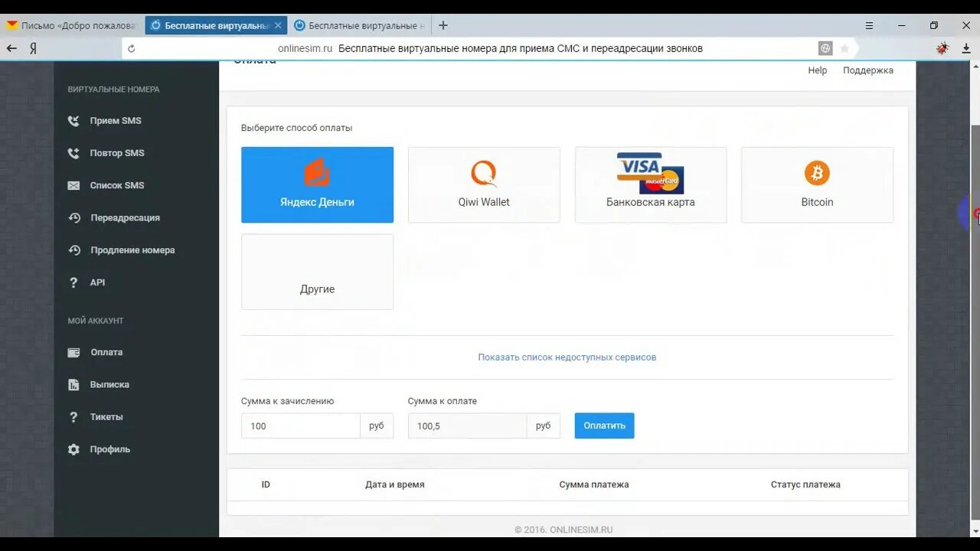Click the API question mark icon
Screen dimensions: 980x551
pyautogui.click(x=73, y=282)
